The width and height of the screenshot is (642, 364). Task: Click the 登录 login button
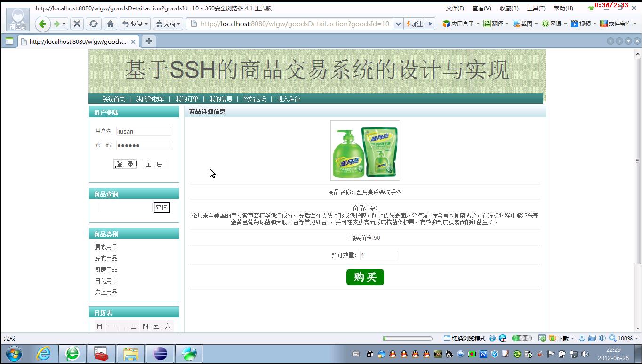pyautogui.click(x=125, y=164)
